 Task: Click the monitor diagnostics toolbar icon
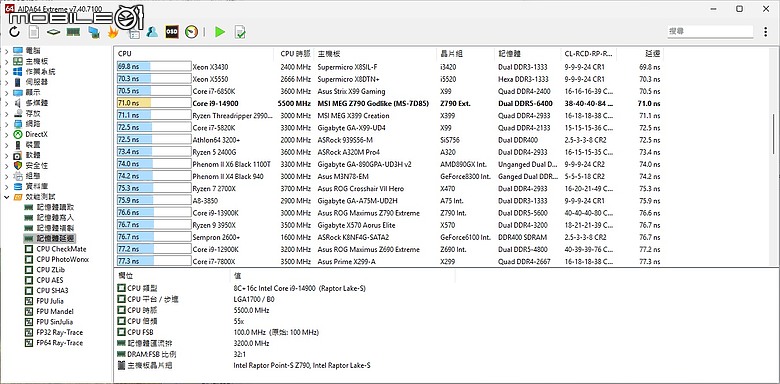(94, 32)
